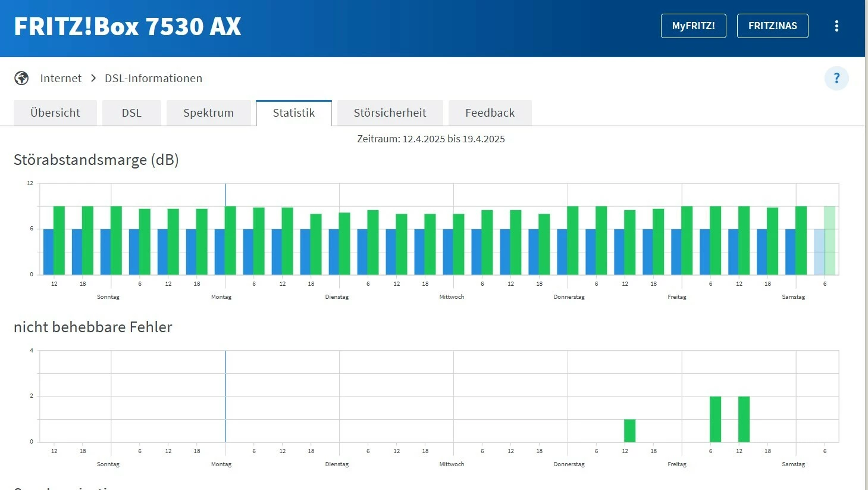
Task: Open the MyFRITZ! page
Action: point(693,26)
